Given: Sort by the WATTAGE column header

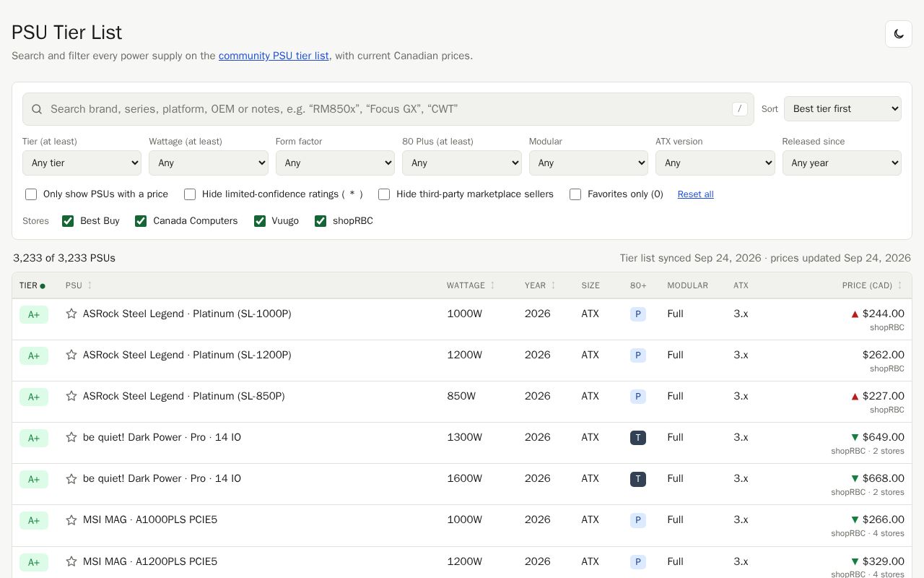Looking at the screenshot, I should tap(471, 285).
